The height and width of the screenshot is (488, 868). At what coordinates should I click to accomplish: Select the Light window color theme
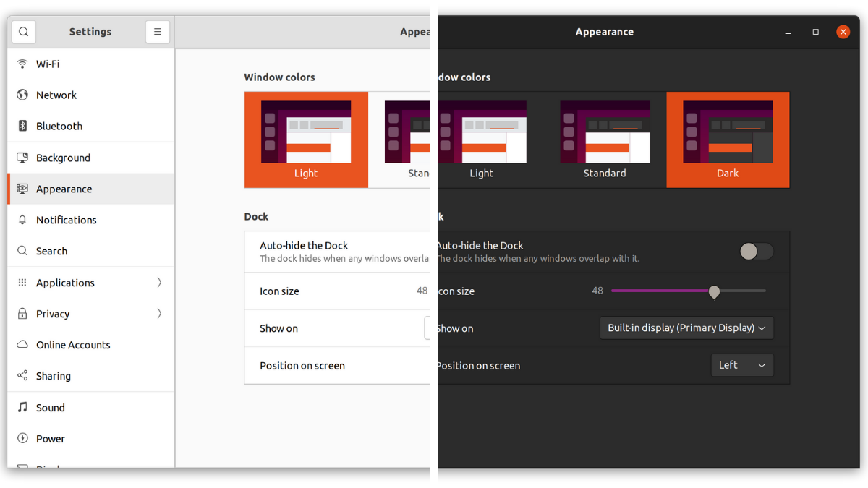pos(482,140)
